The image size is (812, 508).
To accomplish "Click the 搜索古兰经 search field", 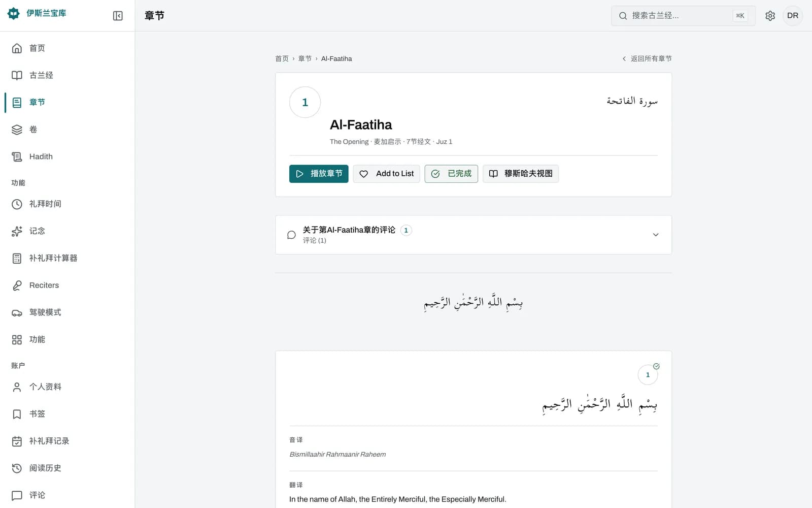I will tap(683, 16).
